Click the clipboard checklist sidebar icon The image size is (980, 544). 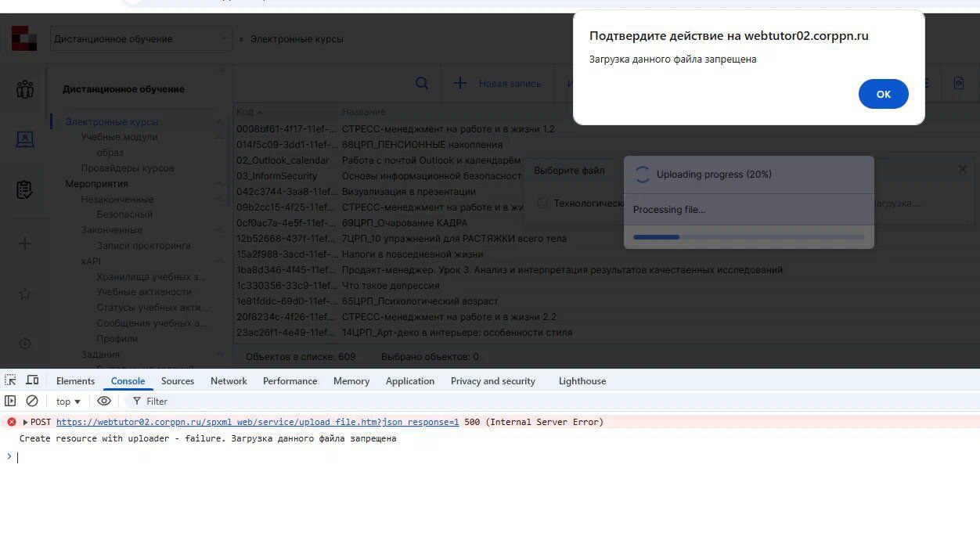click(24, 189)
